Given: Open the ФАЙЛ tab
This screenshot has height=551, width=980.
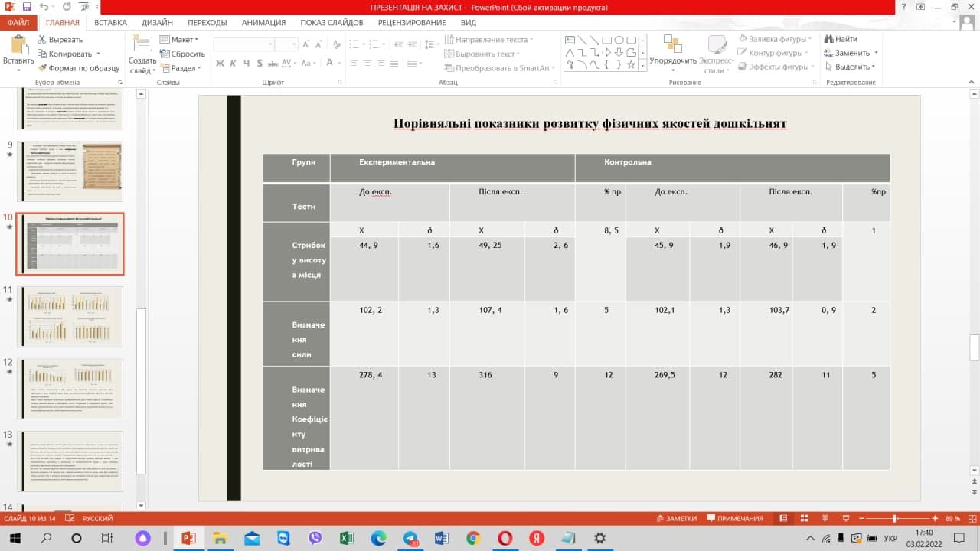Looking at the screenshot, I should point(18,22).
